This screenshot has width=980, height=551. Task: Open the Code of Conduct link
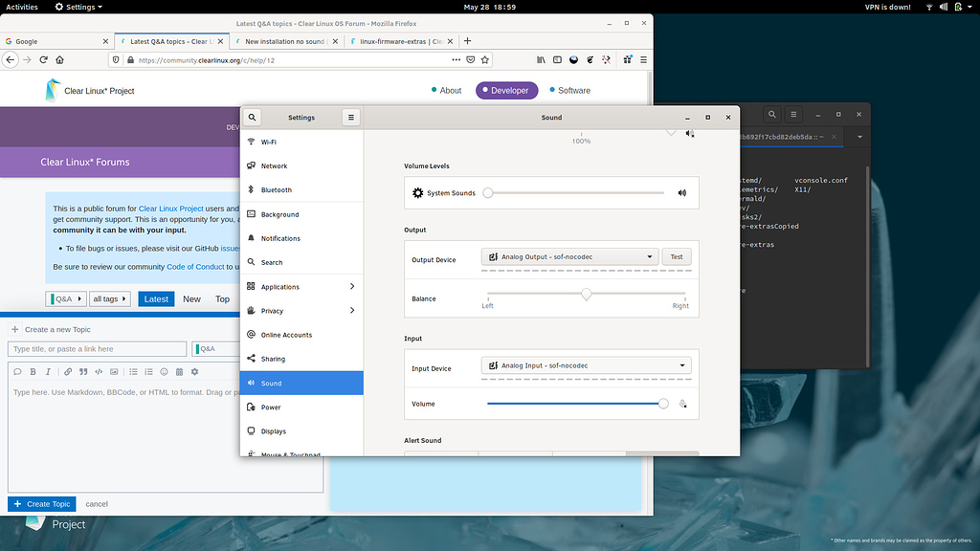point(195,267)
